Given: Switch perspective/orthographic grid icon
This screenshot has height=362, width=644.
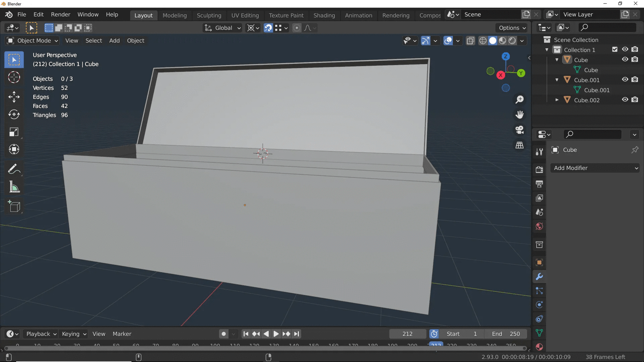Looking at the screenshot, I should point(520,145).
